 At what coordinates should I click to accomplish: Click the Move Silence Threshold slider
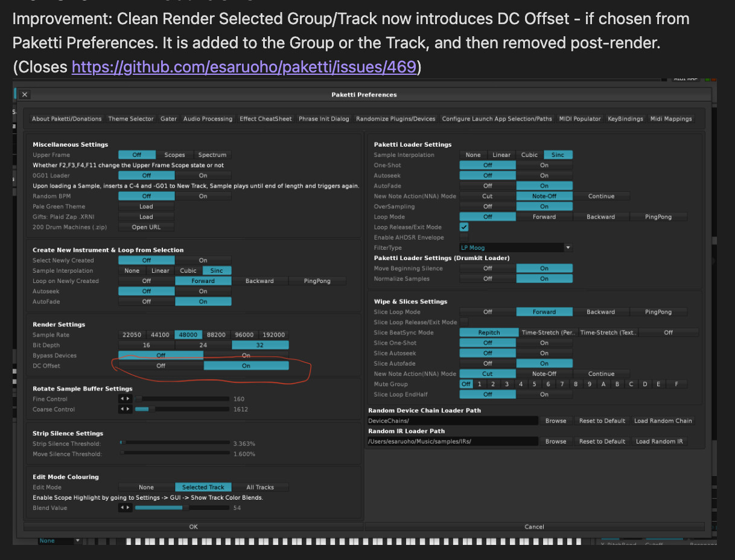click(175, 454)
